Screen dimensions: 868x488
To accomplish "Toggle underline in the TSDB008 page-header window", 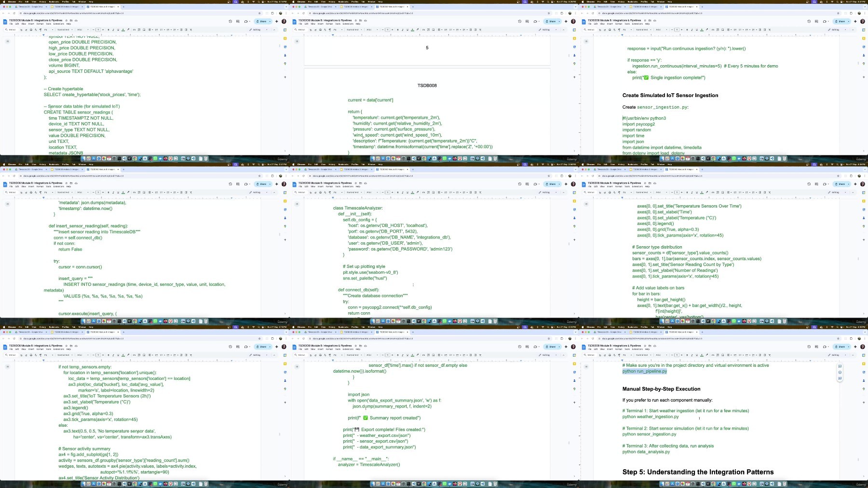I will click(x=407, y=29).
